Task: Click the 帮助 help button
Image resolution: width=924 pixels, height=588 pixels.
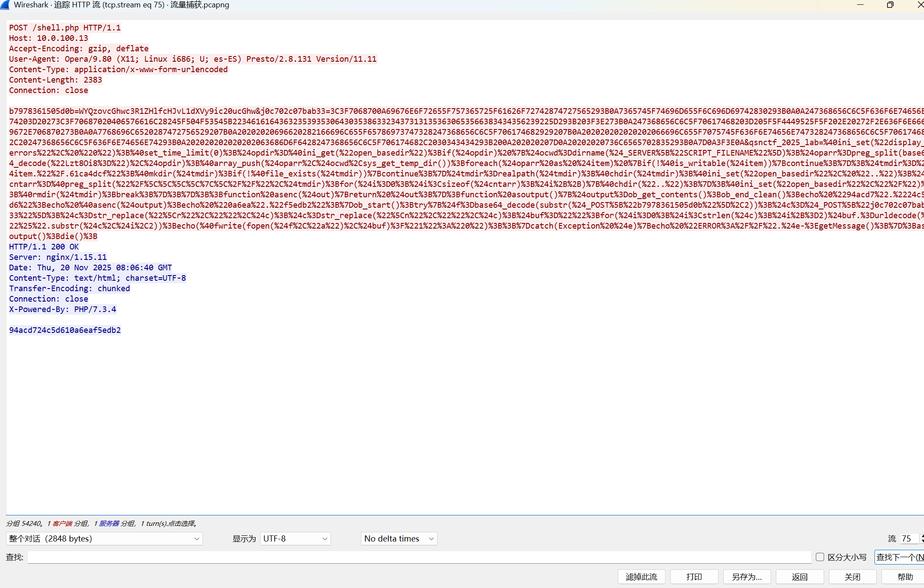Action: point(905,577)
